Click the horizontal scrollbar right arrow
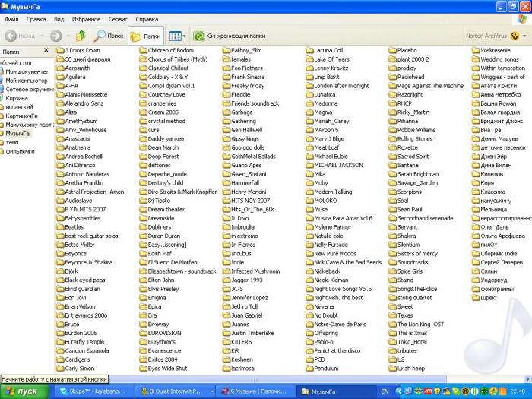The image size is (532, 399). (528, 379)
